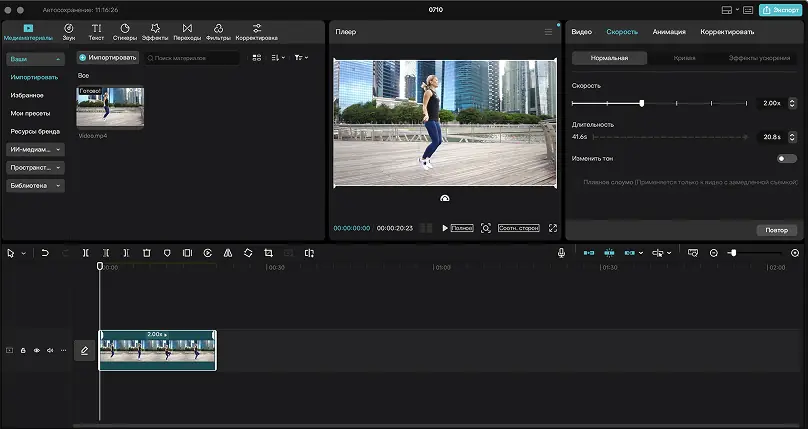Open the Стикеры stickers panel
Viewport: 808px width, 429px height.
[x=125, y=32]
